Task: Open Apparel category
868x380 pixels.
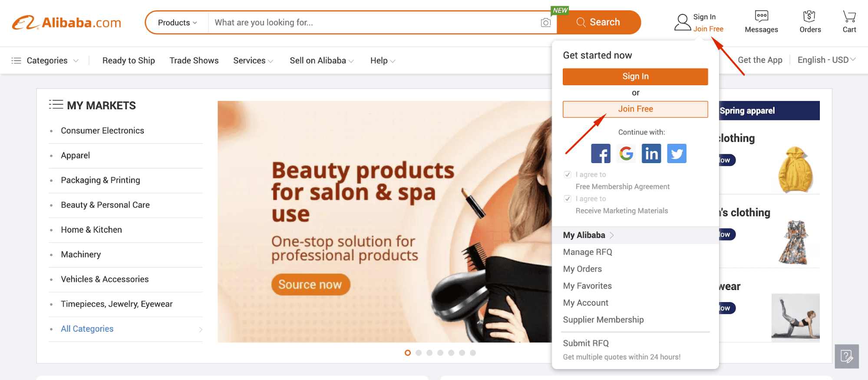Action: 76,156
